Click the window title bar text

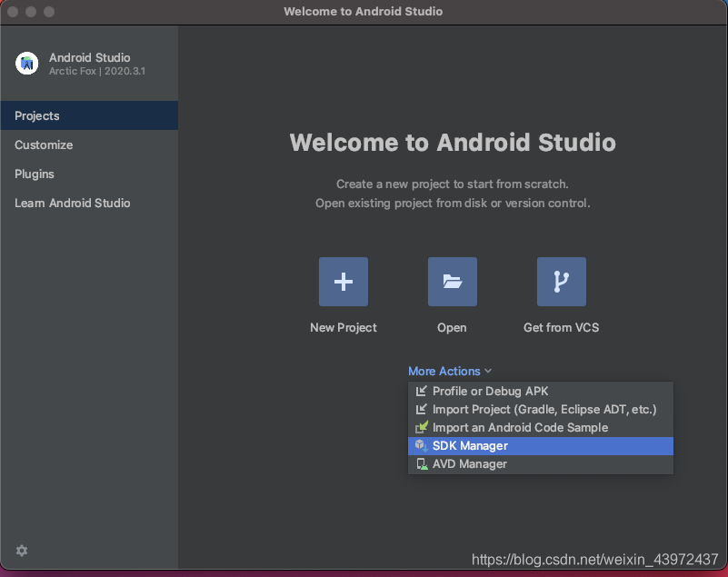[x=363, y=11]
